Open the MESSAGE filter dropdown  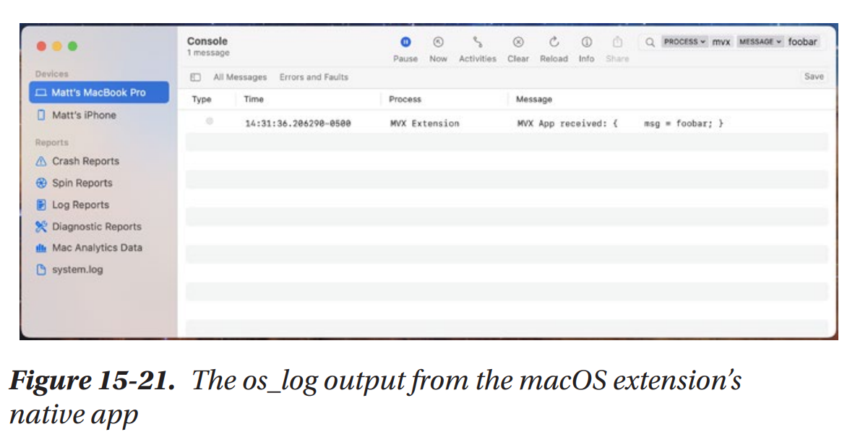(x=760, y=42)
